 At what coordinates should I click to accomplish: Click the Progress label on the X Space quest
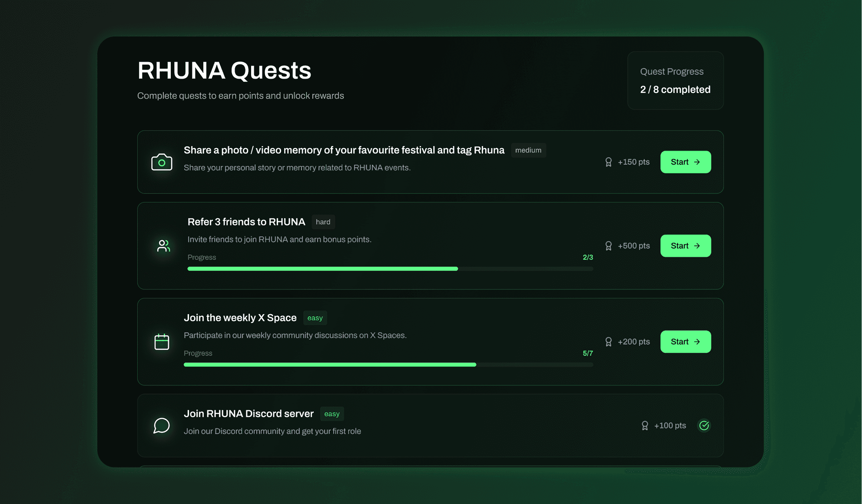pos(198,354)
